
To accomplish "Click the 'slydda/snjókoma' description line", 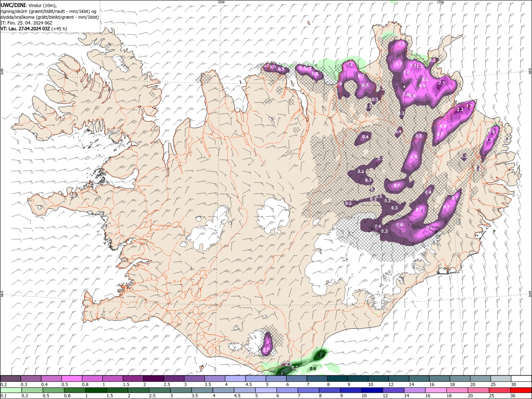I will (x=50, y=17).
